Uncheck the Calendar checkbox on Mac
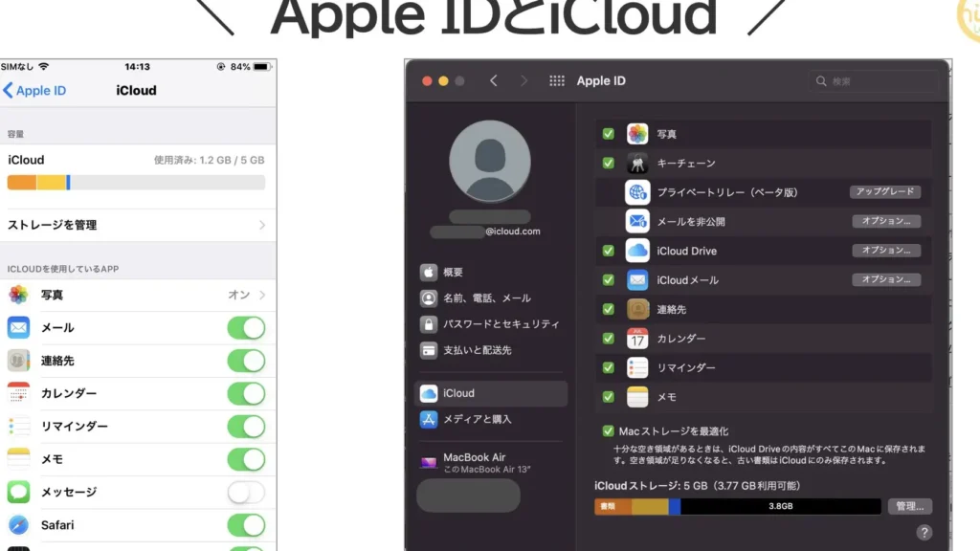This screenshot has width=980, height=551. [x=608, y=338]
